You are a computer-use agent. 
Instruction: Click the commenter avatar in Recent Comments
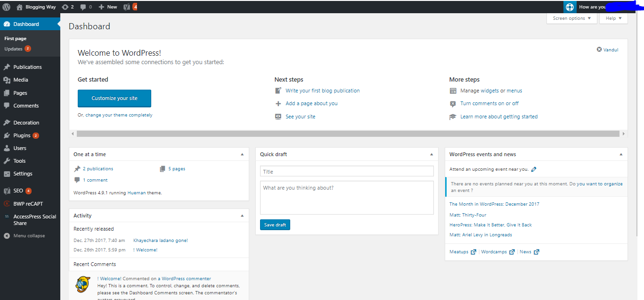click(83, 284)
